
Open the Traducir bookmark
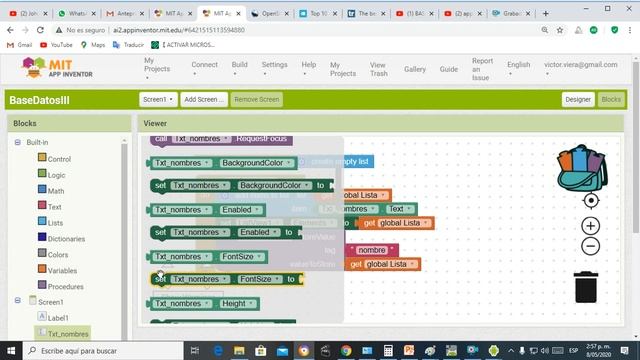128,45
